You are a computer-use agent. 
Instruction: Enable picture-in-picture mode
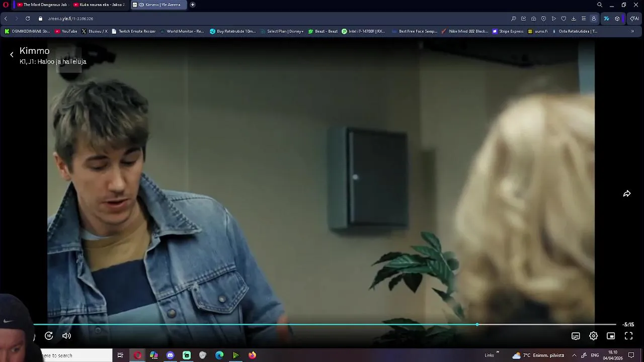(x=611, y=336)
